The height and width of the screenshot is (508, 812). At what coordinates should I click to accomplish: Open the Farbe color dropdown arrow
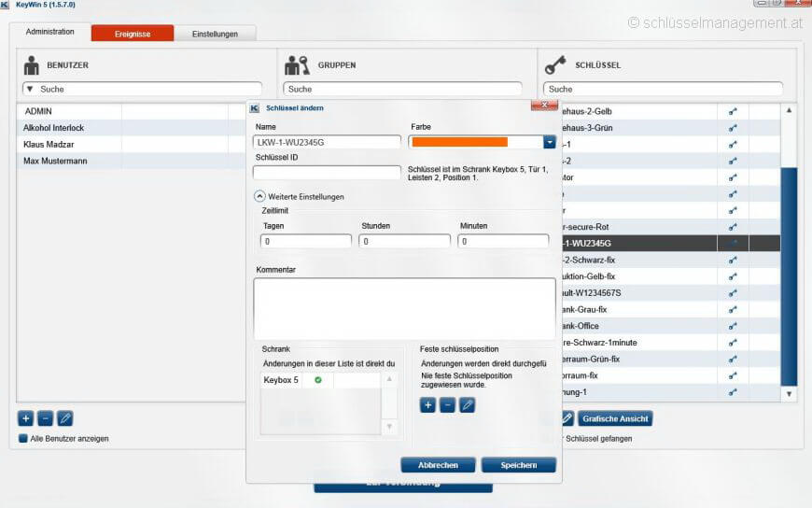click(x=550, y=142)
